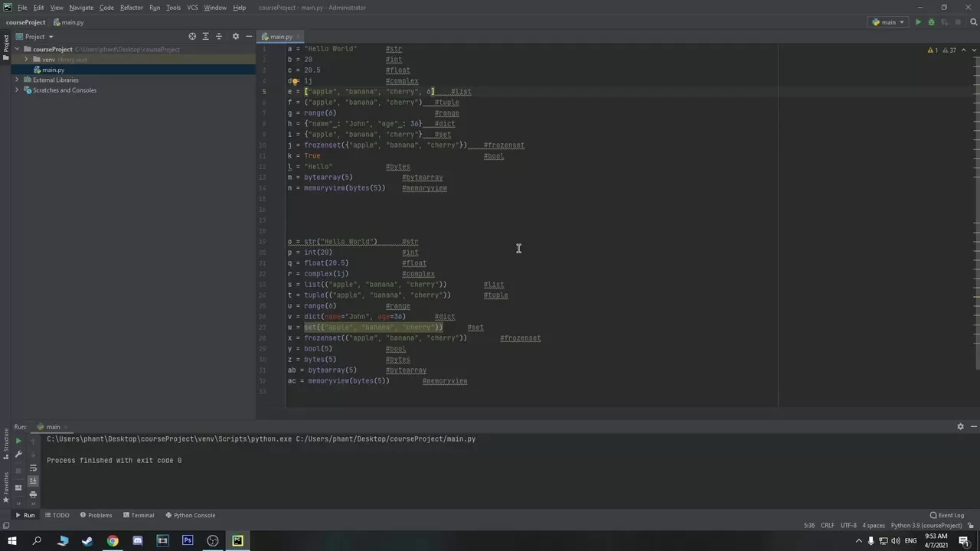Open the main run configurations dropdown
Screen dimensions: 980x551
[x=888, y=22]
